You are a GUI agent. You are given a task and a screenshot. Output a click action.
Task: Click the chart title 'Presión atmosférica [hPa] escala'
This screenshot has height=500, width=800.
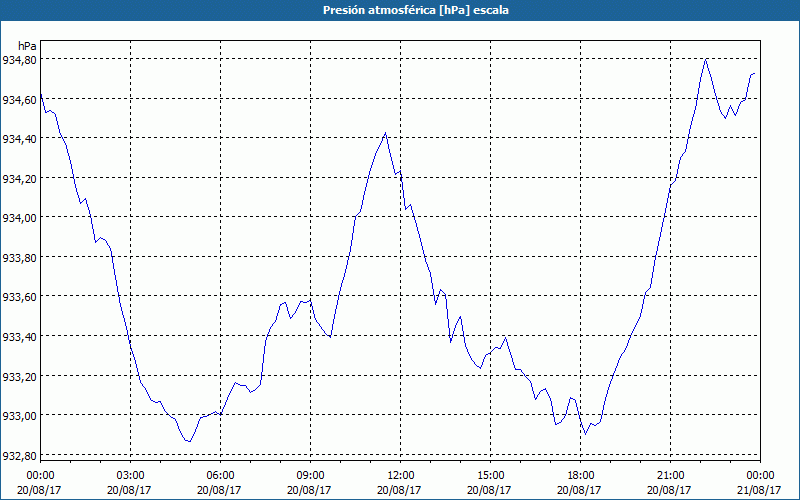pos(416,10)
